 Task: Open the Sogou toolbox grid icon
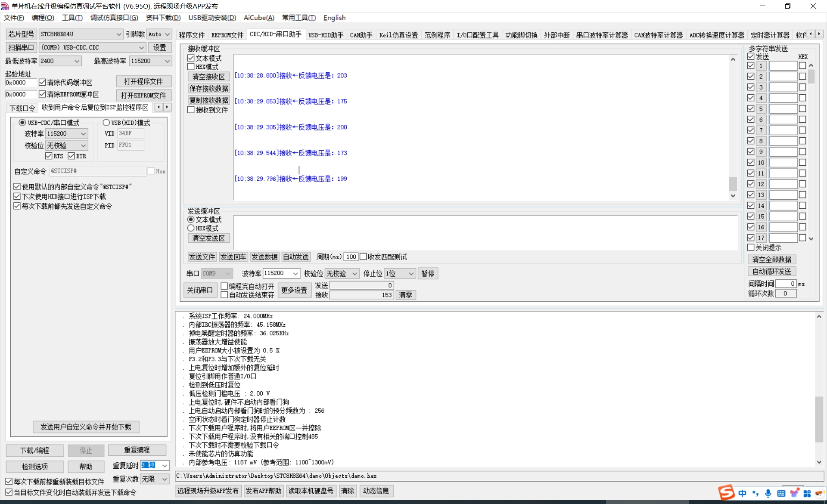[807, 493]
